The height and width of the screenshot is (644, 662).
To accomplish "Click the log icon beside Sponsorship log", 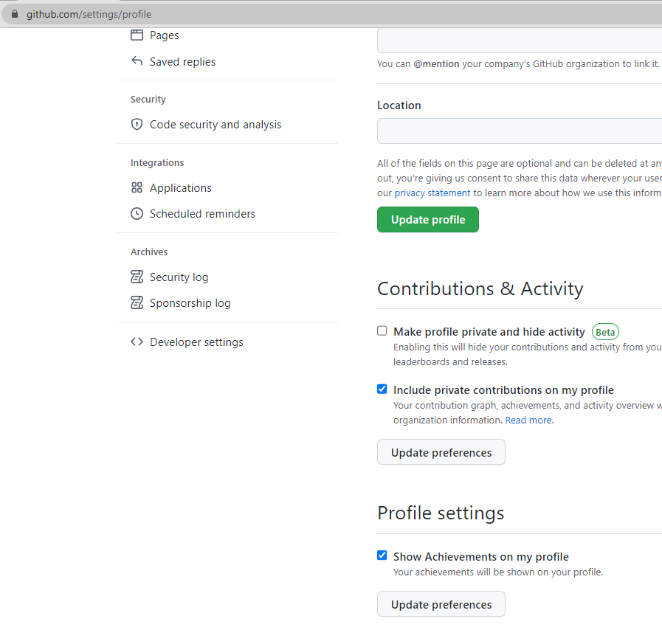I will tap(137, 302).
